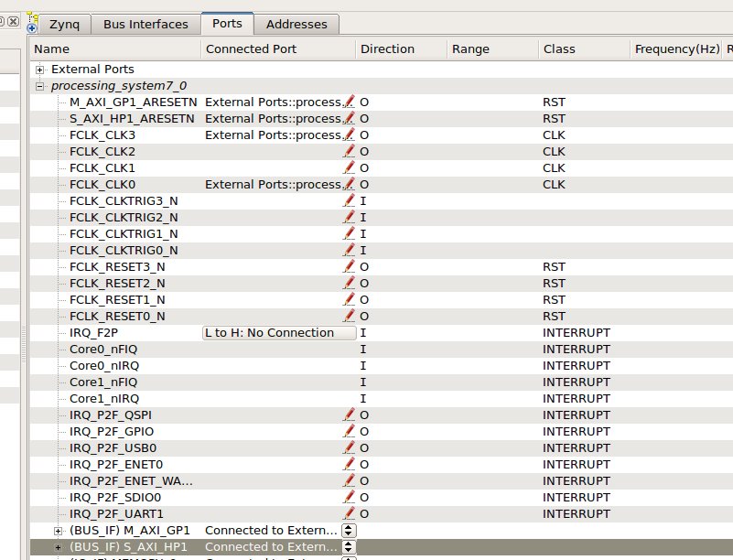Image resolution: width=733 pixels, height=560 pixels.
Task: Open the S_AXI_HP1 connection dropdown
Action: coord(348,547)
